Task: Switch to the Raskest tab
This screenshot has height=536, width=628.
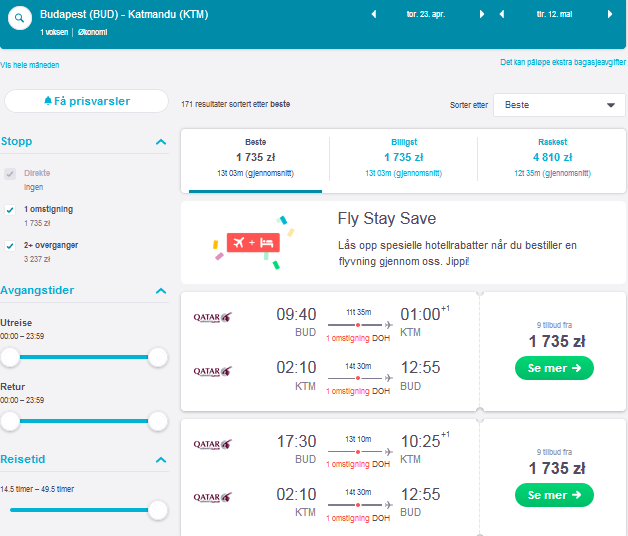Action: (x=552, y=158)
